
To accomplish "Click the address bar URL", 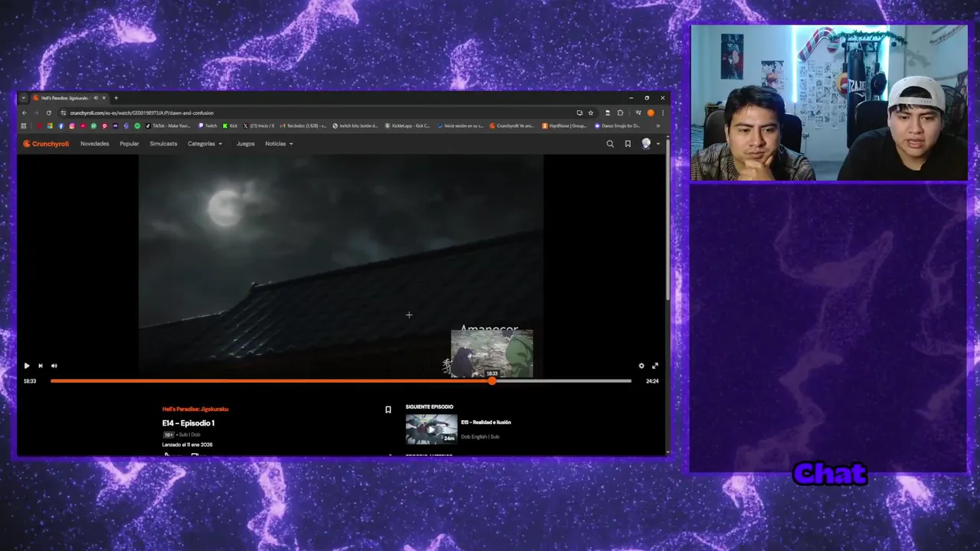I will (x=142, y=112).
